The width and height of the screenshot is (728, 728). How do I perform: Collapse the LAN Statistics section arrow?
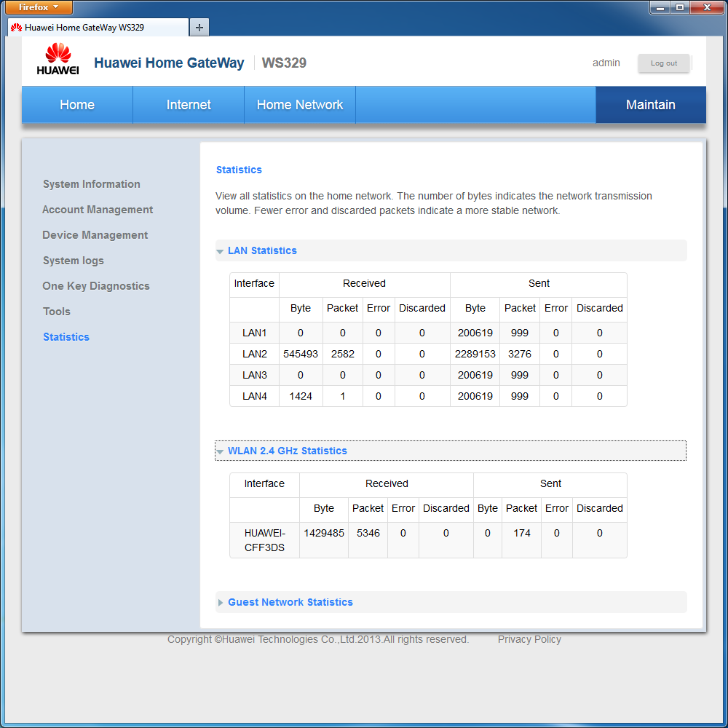click(220, 251)
